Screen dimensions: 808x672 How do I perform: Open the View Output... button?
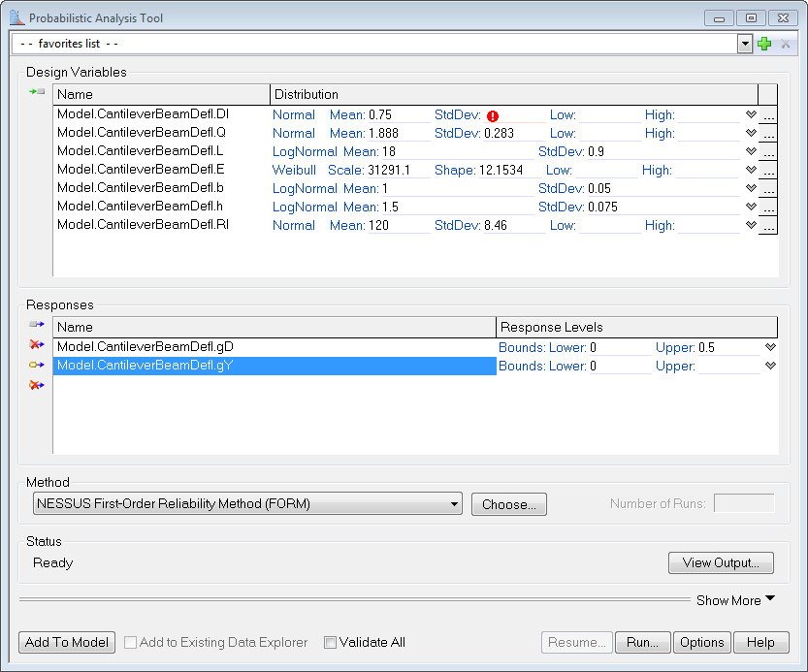pos(720,562)
